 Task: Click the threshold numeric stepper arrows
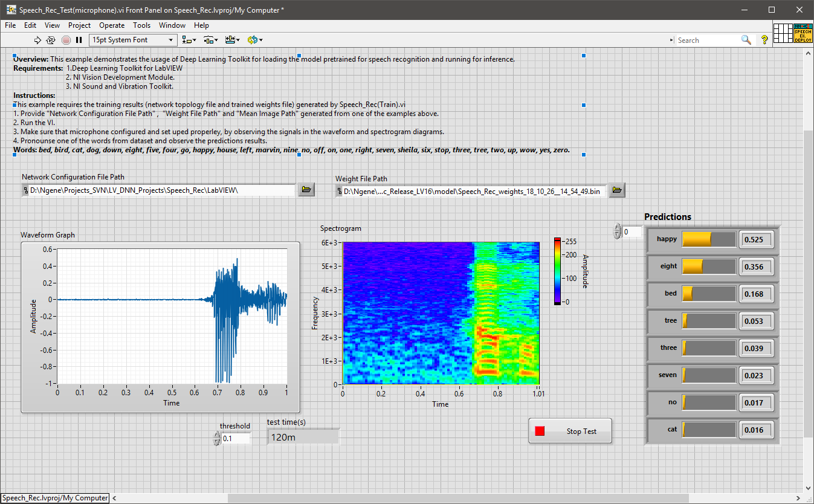217,439
